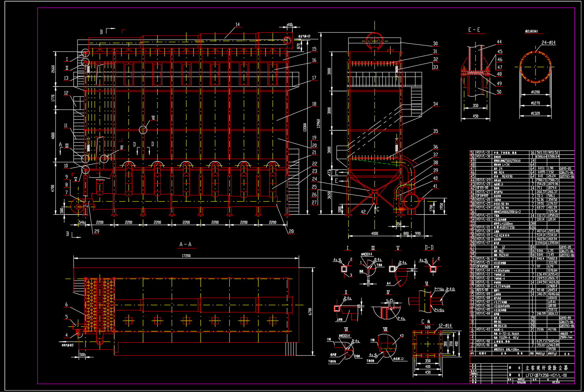
Task: Select the "ø1270" diameter dimension
Action: pyautogui.click(x=535, y=103)
